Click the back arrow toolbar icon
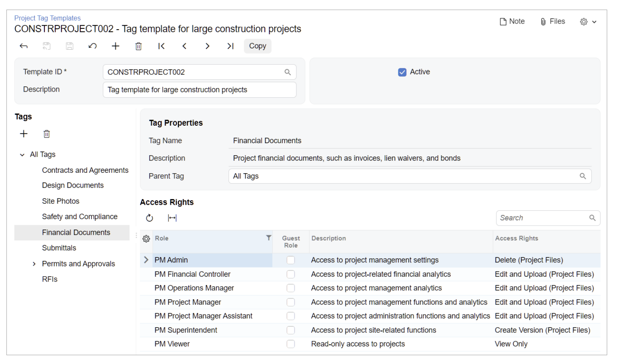This screenshot has width=618, height=364. coord(24,46)
